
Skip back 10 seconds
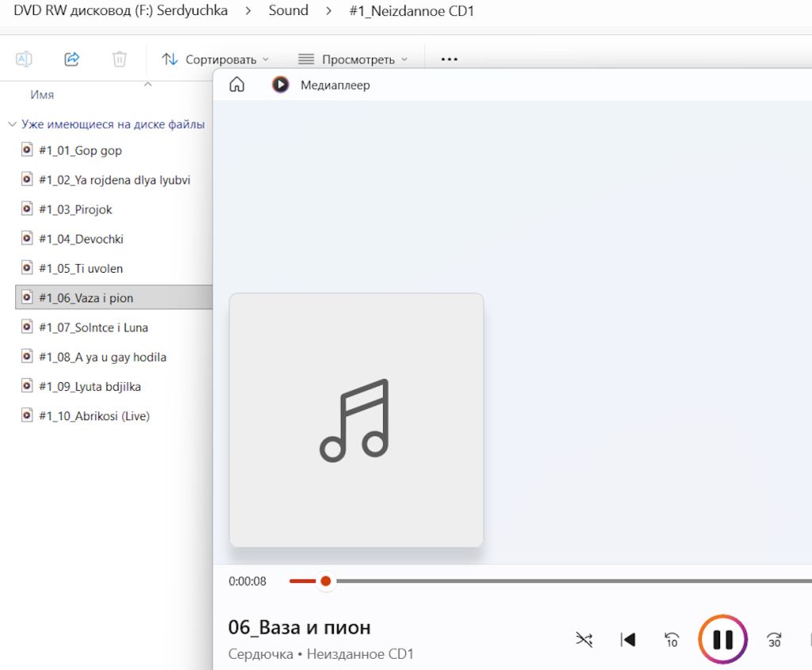pyautogui.click(x=671, y=640)
